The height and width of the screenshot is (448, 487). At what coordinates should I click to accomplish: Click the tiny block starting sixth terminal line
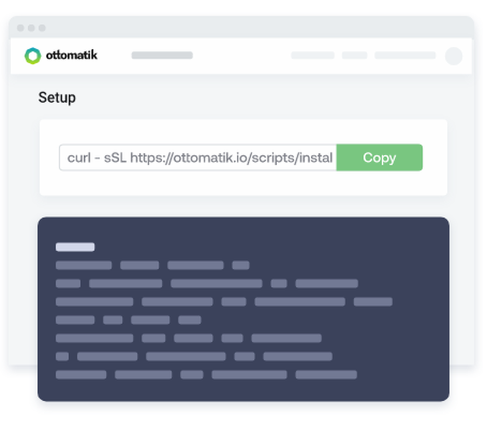pyautogui.click(x=62, y=356)
